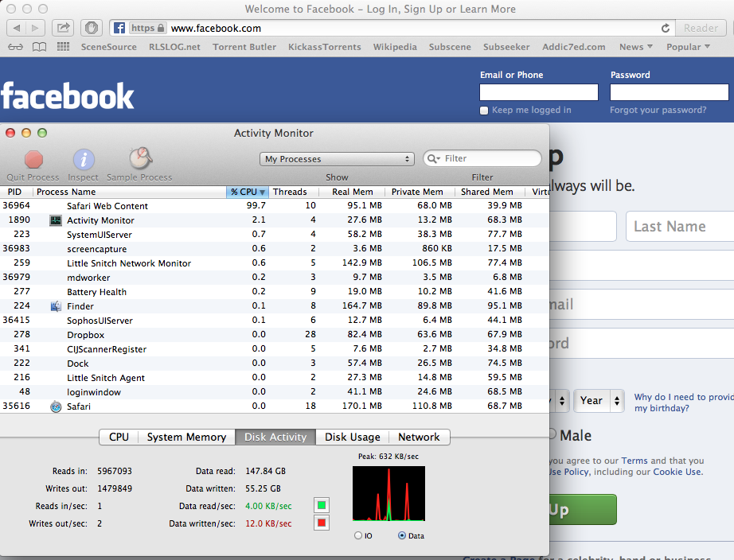Switch to the System Memory tab
The image size is (734, 560).
pyautogui.click(x=186, y=437)
